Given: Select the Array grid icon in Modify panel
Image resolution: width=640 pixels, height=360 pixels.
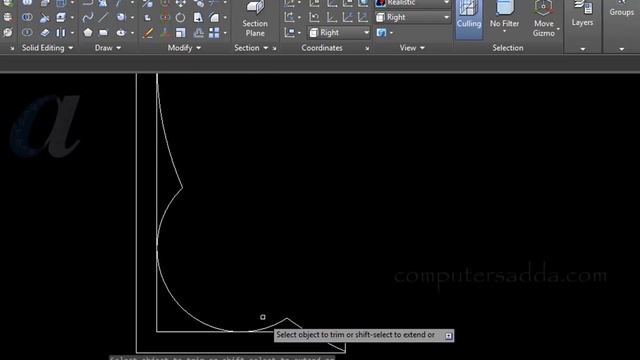Looking at the screenshot, I should 214,33.
